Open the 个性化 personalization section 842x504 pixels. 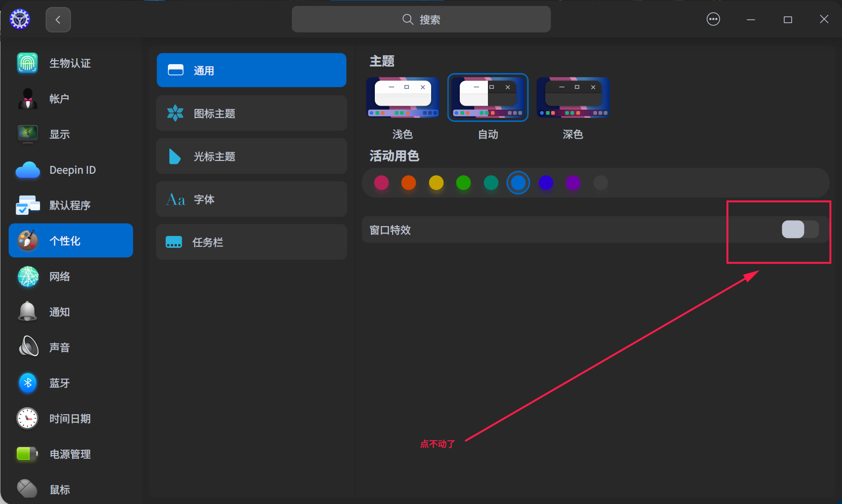(71, 240)
